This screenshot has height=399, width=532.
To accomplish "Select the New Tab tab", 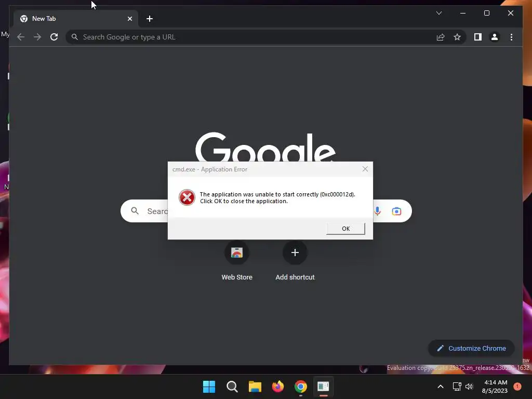I will click(x=75, y=19).
